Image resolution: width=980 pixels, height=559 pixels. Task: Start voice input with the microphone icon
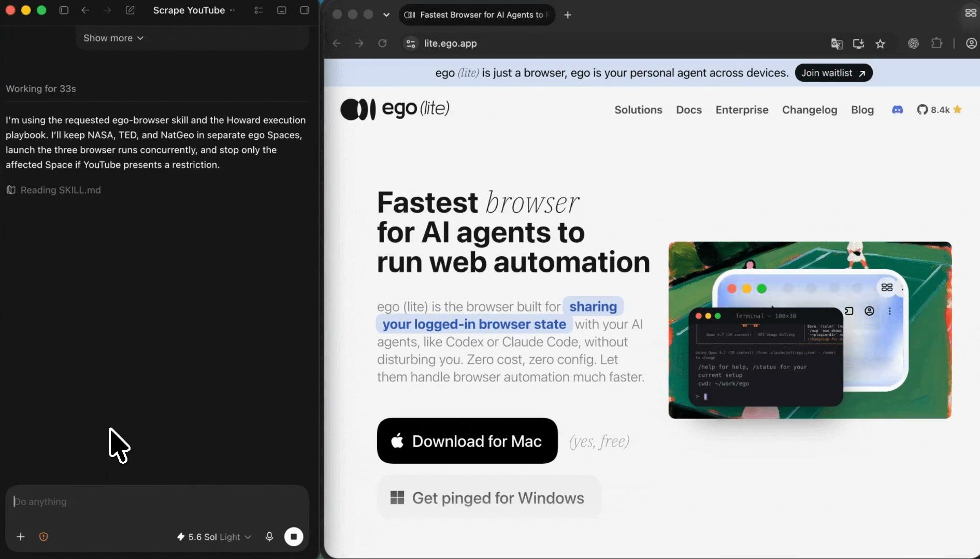[x=269, y=537]
